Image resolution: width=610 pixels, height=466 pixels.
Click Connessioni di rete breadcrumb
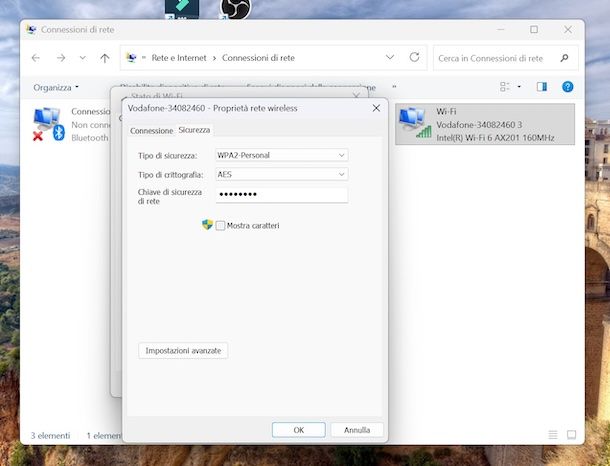coord(258,58)
